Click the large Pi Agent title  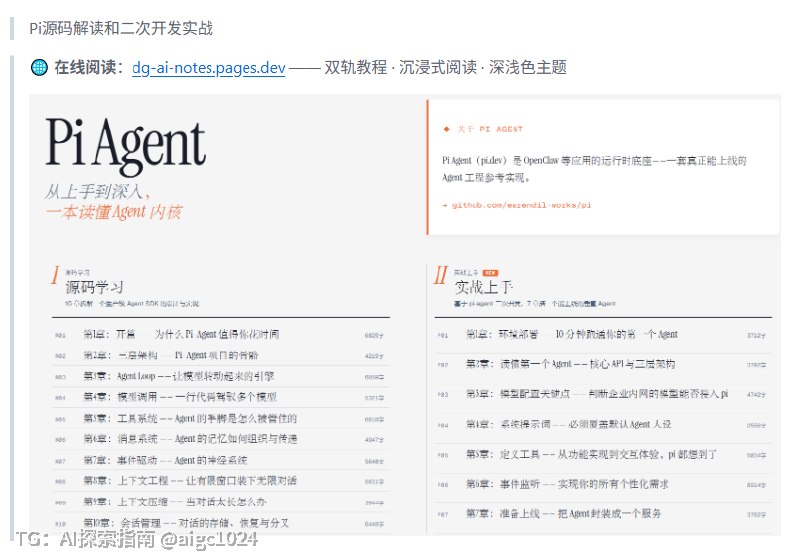coord(126,144)
